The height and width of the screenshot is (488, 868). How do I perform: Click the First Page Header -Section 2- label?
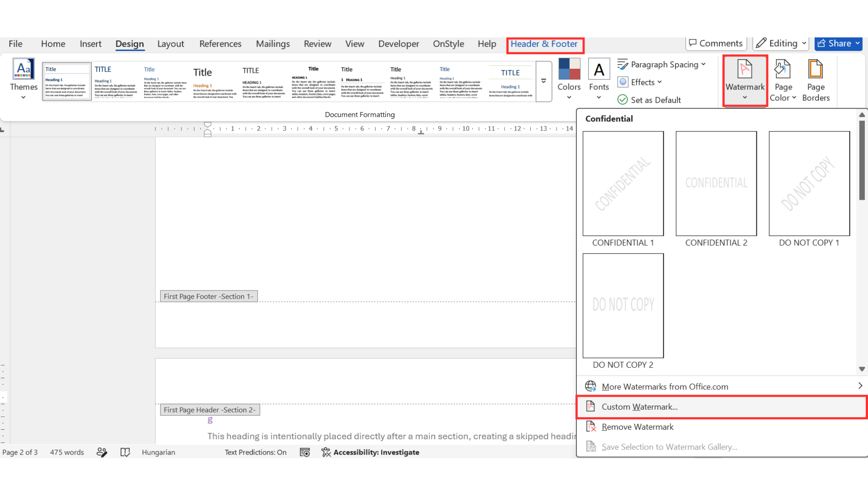click(210, 410)
